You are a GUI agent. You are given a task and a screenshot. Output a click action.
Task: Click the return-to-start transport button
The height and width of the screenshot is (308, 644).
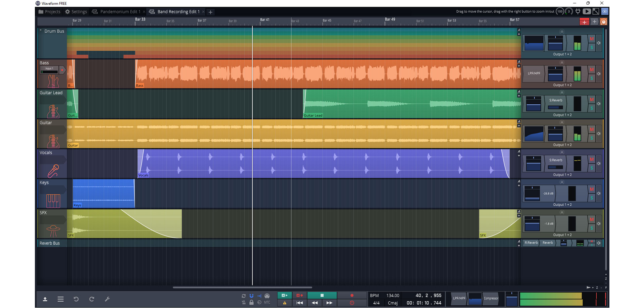(x=300, y=303)
